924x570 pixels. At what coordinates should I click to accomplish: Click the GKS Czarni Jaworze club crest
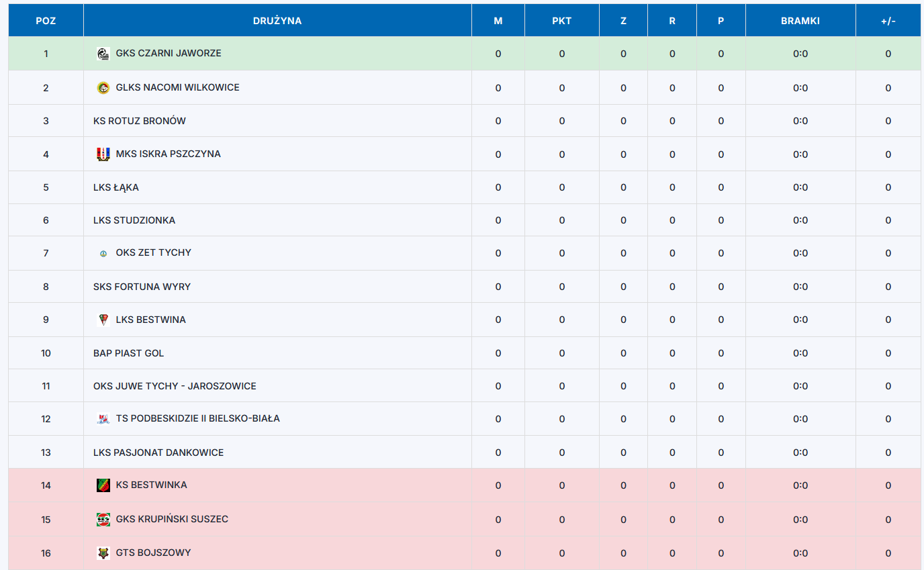(x=103, y=54)
